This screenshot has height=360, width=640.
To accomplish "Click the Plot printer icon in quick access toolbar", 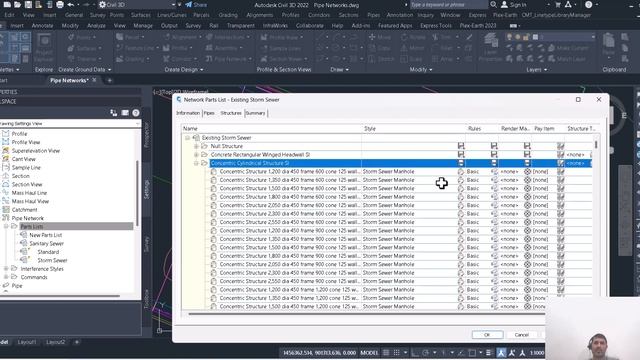I will (60, 4).
